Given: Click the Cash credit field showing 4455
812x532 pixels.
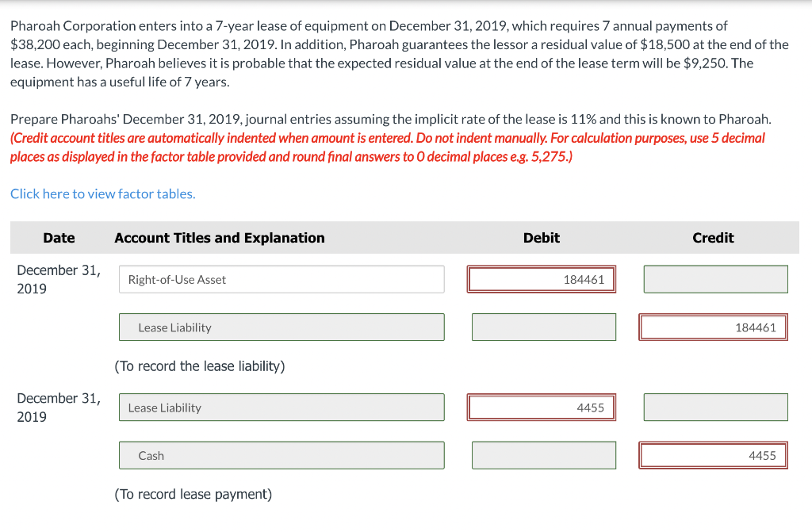Looking at the screenshot, I should point(713,455).
